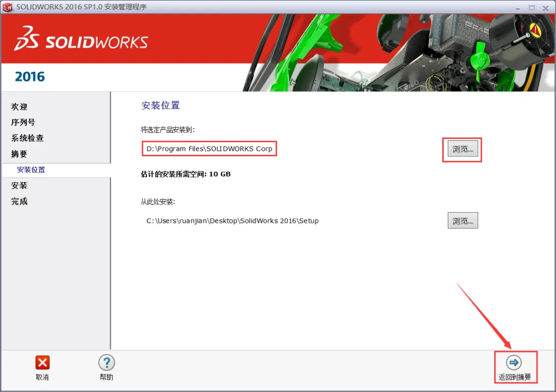Click the install path D:\Program Files\SOLIDWORKS Corp
Screen dimensions: 556x392
tap(209, 149)
